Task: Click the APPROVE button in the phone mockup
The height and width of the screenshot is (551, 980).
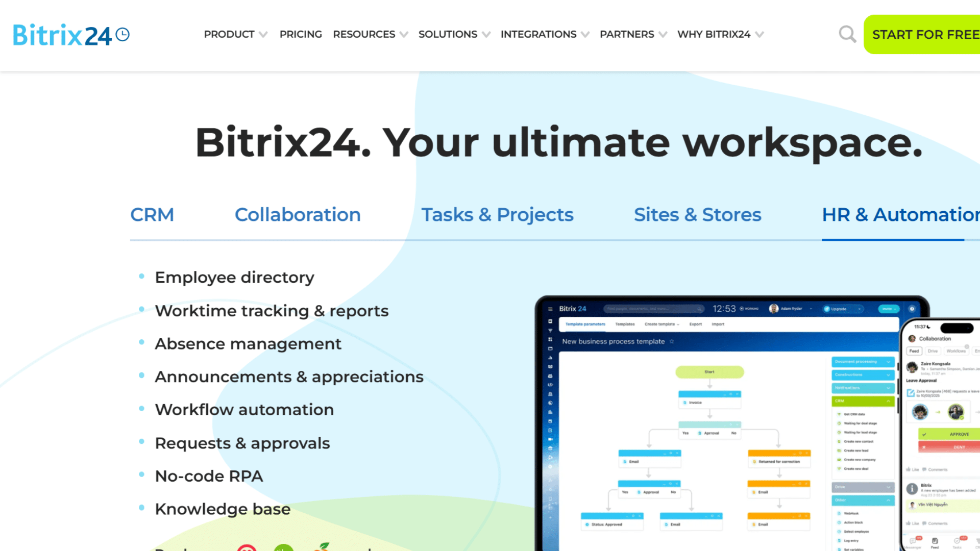Action: coord(949,434)
